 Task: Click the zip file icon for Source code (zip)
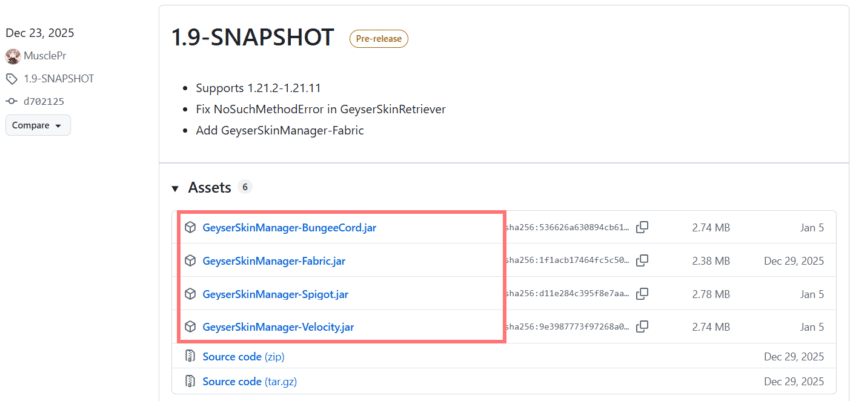pos(190,357)
